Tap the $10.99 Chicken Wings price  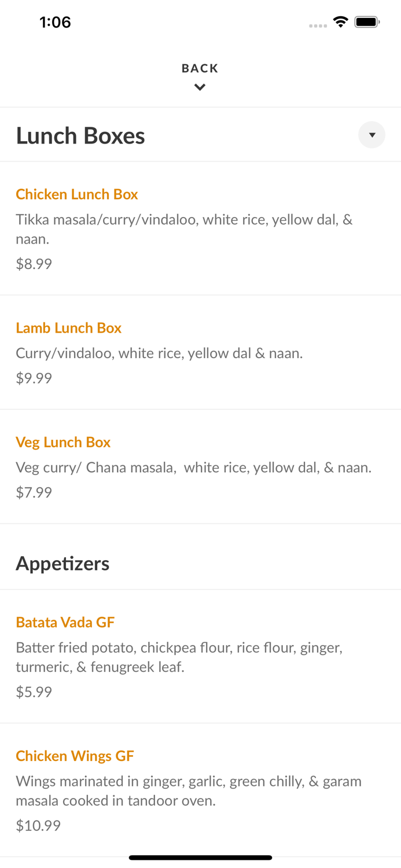(38, 826)
